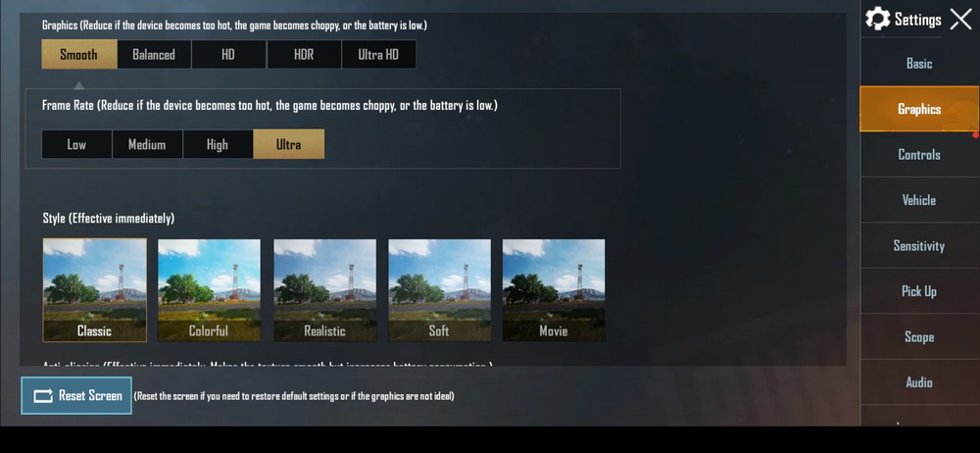Select Smooth graphics quality

click(x=79, y=55)
